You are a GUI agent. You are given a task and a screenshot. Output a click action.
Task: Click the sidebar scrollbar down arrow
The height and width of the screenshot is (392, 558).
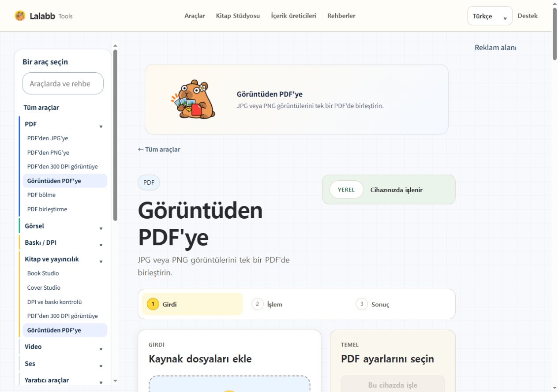coord(116,381)
